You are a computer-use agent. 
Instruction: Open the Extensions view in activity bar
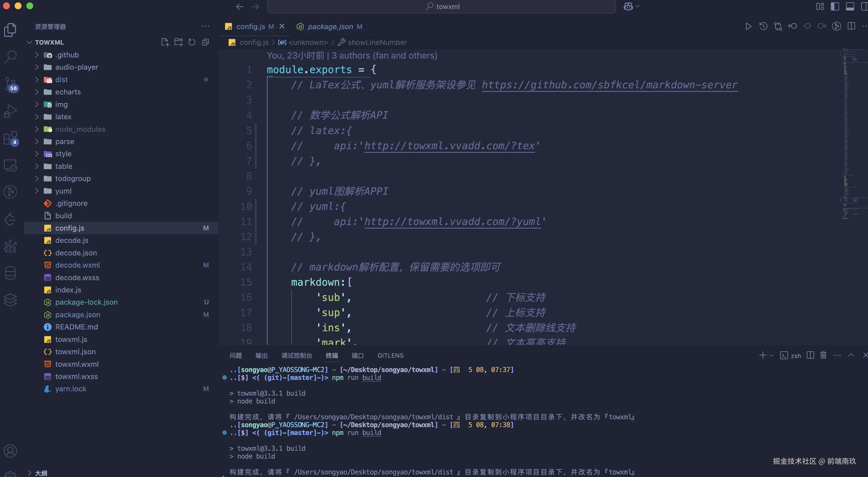10,138
